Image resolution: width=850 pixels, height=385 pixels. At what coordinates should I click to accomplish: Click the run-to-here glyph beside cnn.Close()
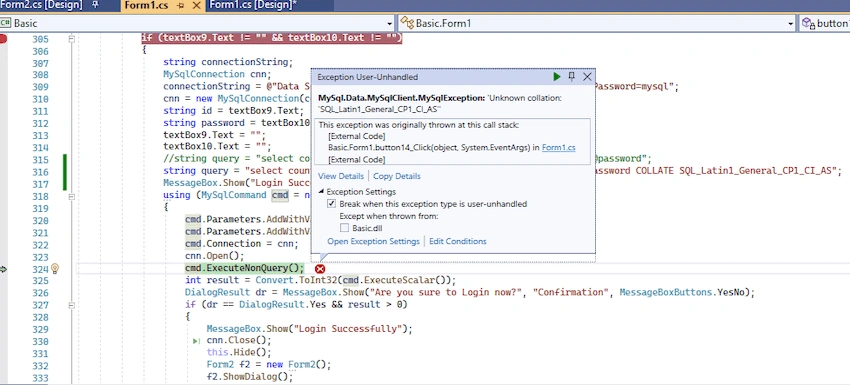pos(196,341)
